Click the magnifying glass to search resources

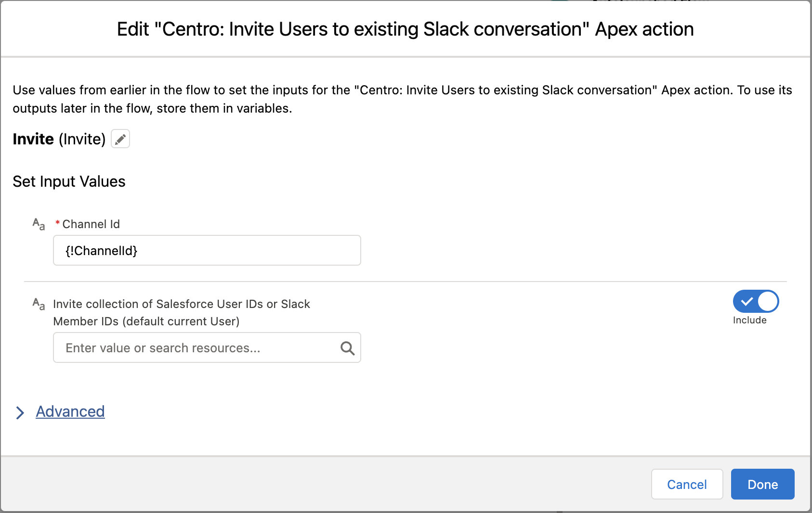click(x=347, y=347)
